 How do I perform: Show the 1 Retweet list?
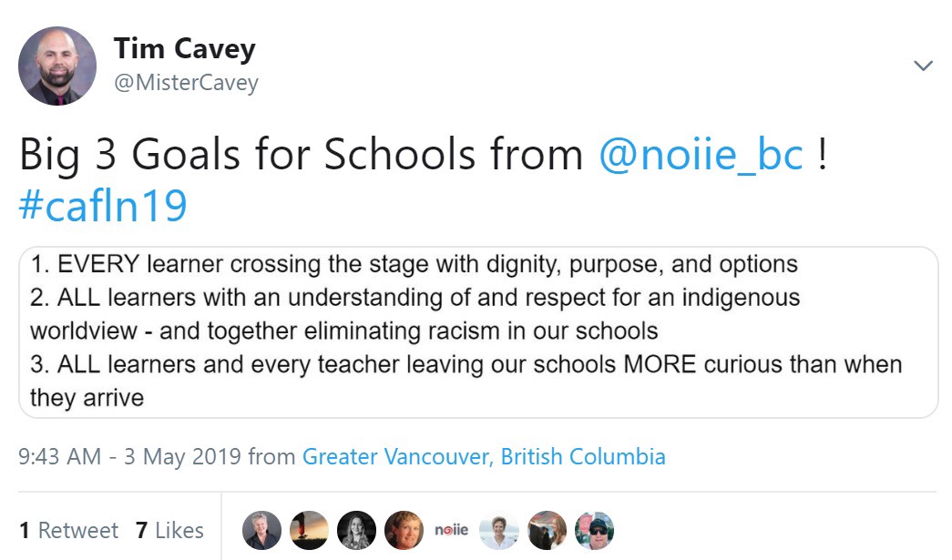[68, 530]
